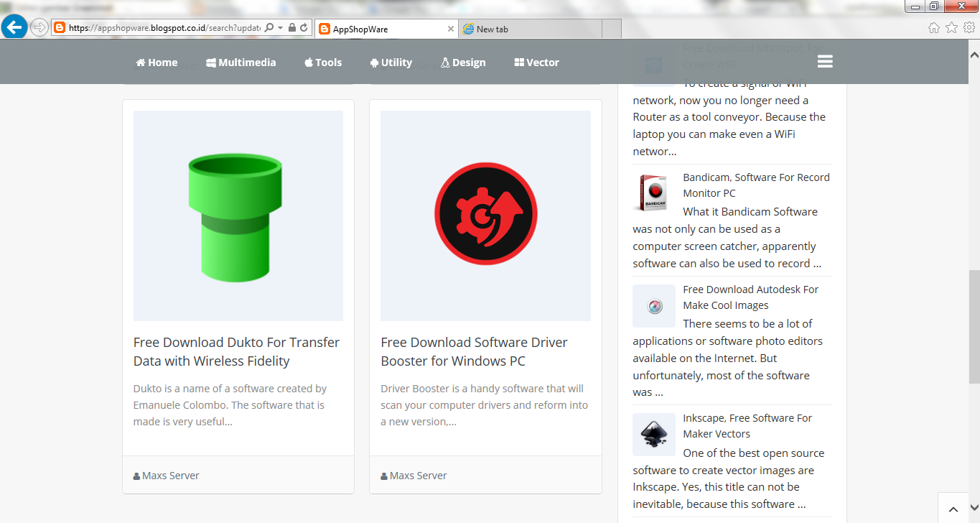Click the text 'There seems to be a lot of'
The image size is (980, 523).
click(x=747, y=324)
